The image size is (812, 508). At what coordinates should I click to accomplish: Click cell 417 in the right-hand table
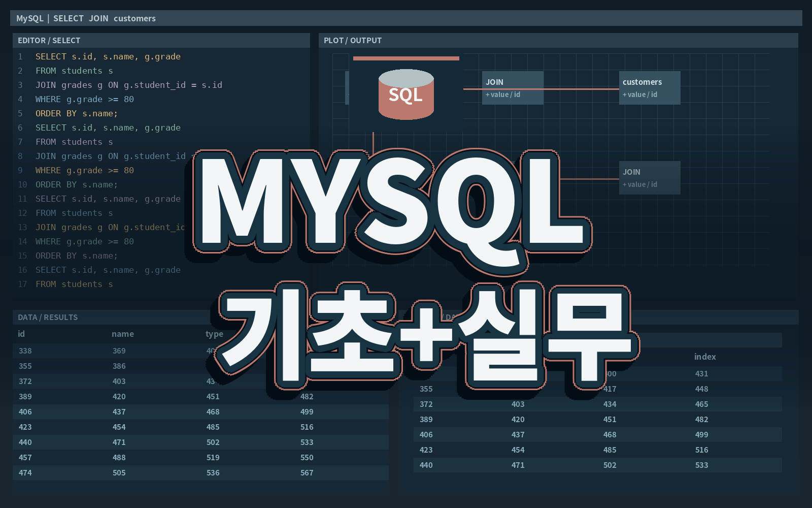click(610, 389)
